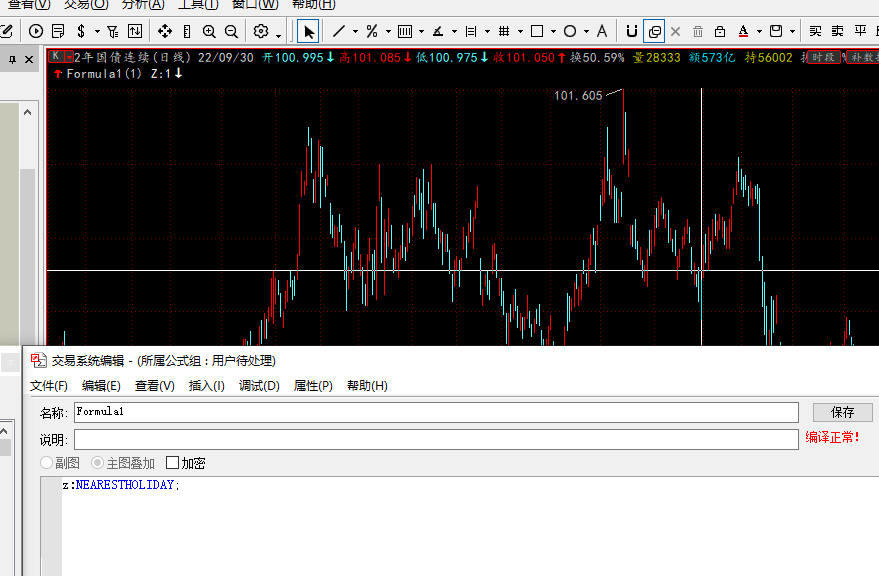
Task: Select the angle line drawing tool
Action: [x=438, y=31]
